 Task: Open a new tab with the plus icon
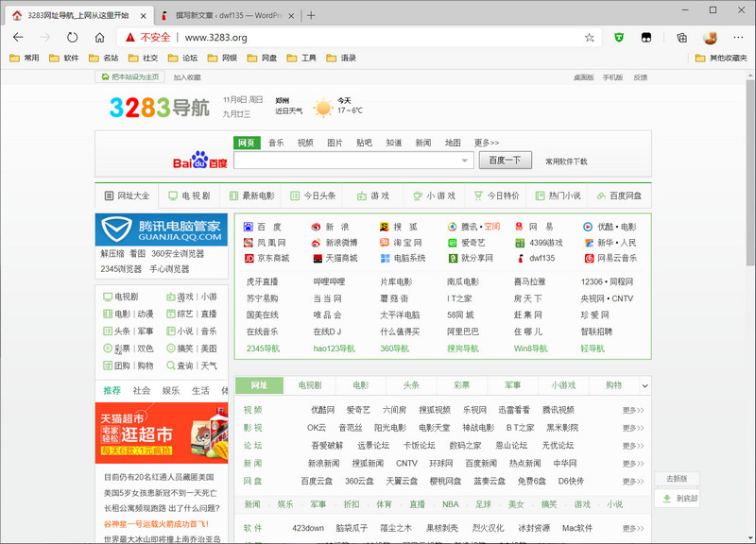point(311,15)
